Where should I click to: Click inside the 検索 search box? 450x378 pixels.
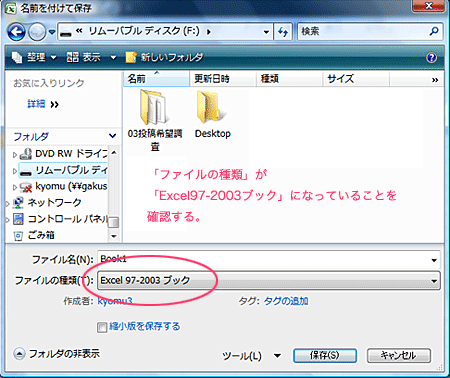363,32
